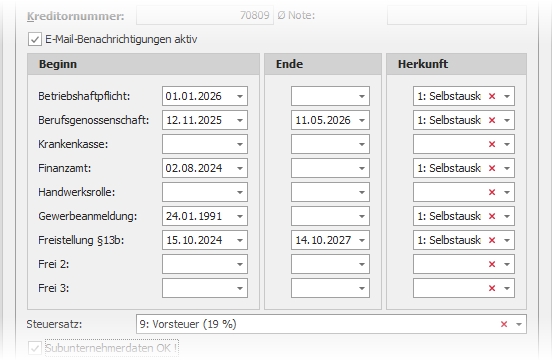Clear the Steuersatz selection with red X

coord(504,324)
